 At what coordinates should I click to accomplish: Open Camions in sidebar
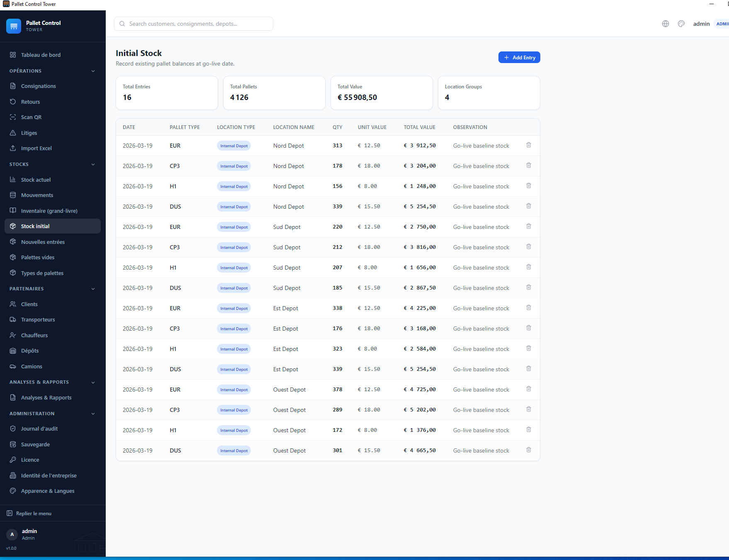click(x=53, y=366)
